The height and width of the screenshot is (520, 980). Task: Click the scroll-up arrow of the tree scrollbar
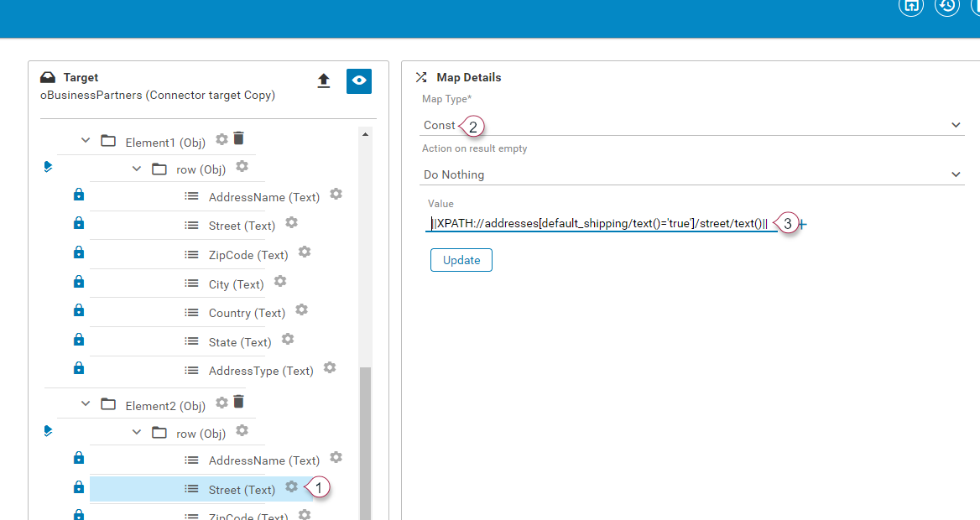(x=365, y=133)
